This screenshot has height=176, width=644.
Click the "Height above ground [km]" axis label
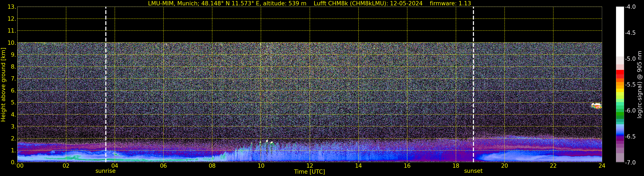tap(3, 85)
